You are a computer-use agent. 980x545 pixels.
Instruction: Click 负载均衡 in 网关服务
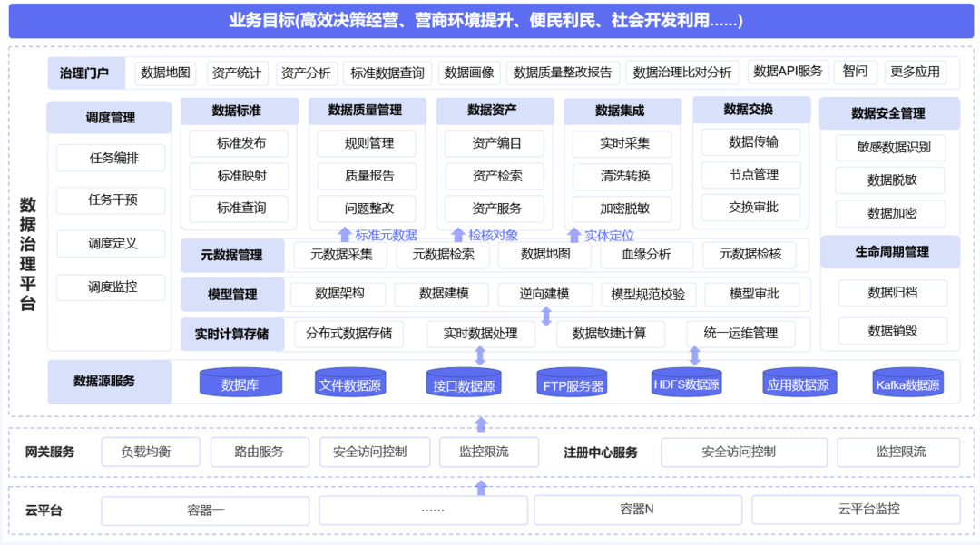151,452
